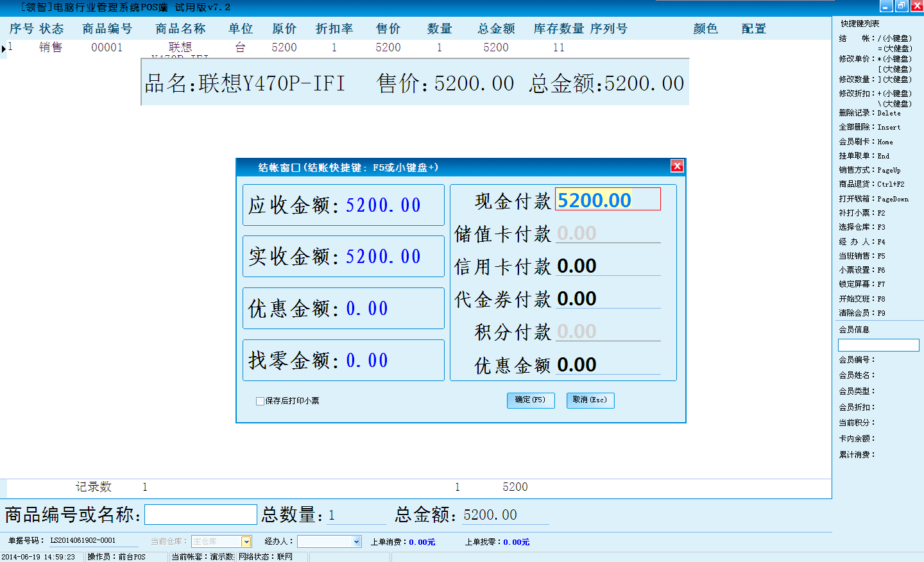The image size is (924, 562).
Task: Tick the 保存后打印小票 checkbox
Action: point(260,401)
